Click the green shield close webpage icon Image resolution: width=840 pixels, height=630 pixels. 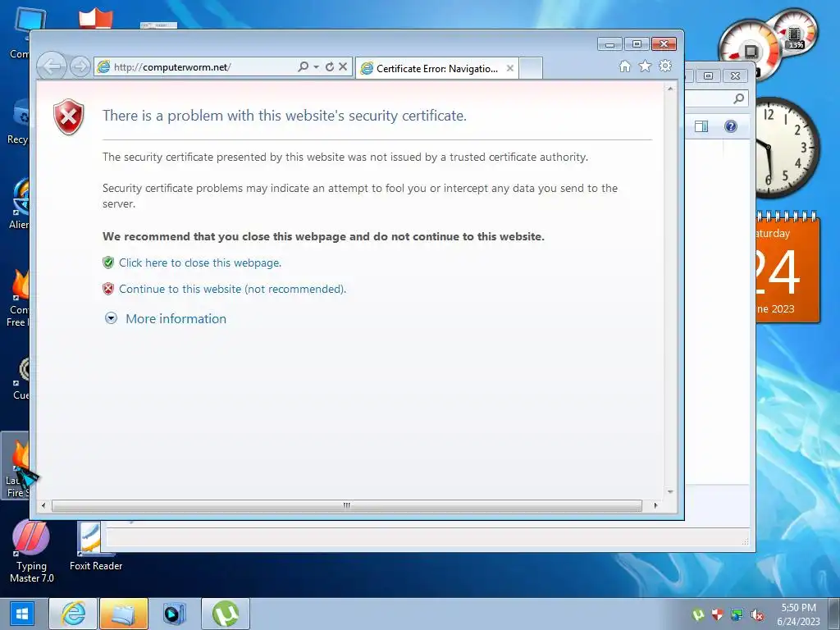coord(108,262)
